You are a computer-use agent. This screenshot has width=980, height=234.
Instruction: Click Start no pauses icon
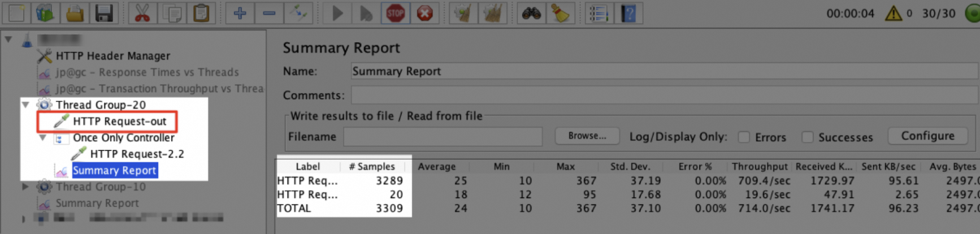click(x=366, y=13)
